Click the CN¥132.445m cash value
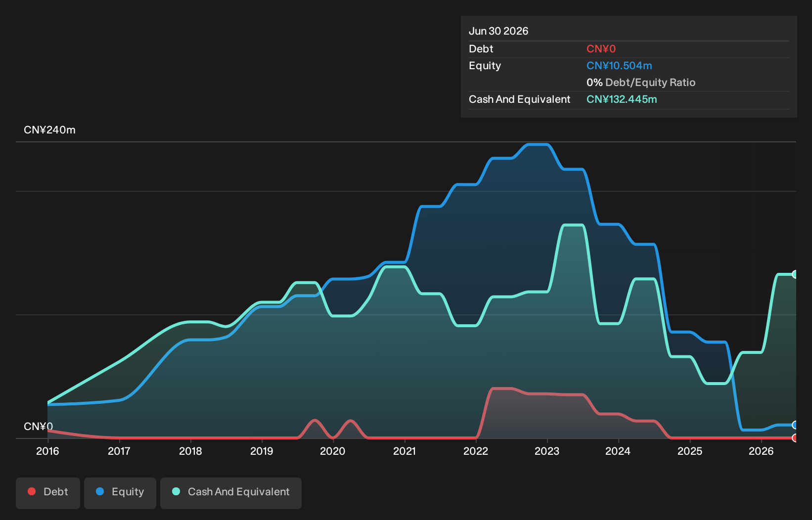Viewport: 812px width, 520px height. tap(622, 99)
